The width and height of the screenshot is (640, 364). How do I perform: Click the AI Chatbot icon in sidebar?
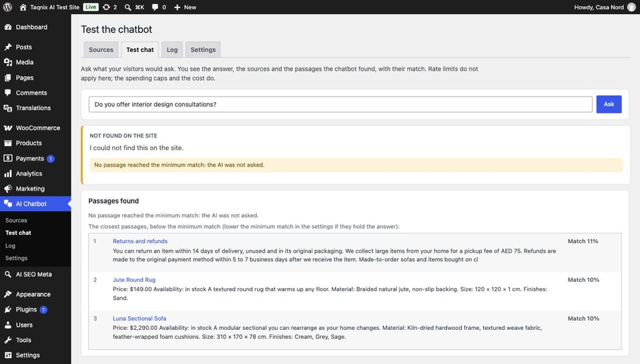point(8,204)
